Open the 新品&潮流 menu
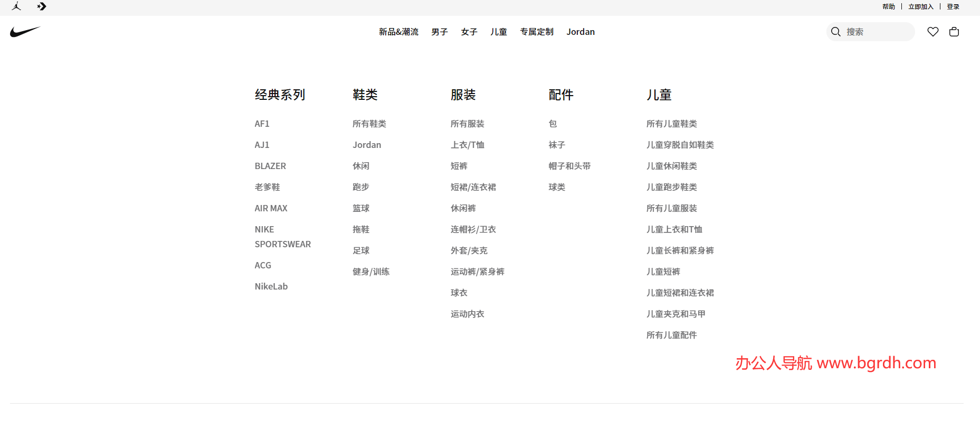The width and height of the screenshot is (980, 429). pyautogui.click(x=398, y=32)
